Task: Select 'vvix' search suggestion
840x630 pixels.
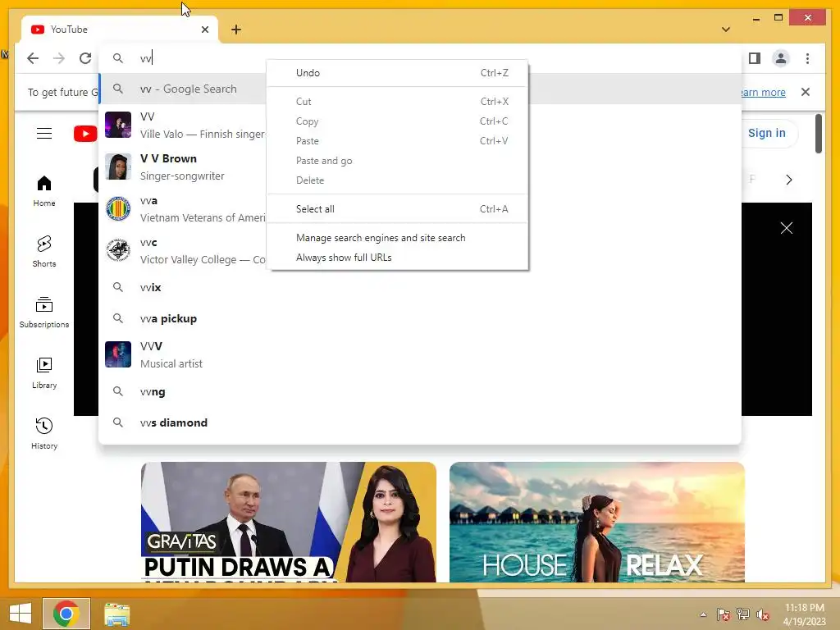Action: [x=420, y=288]
